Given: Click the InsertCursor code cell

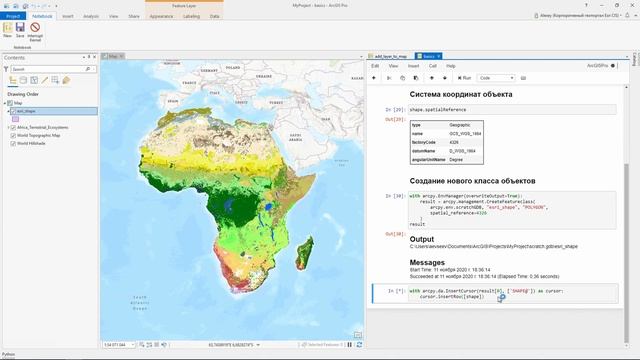Looking at the screenshot, I should point(512,294).
